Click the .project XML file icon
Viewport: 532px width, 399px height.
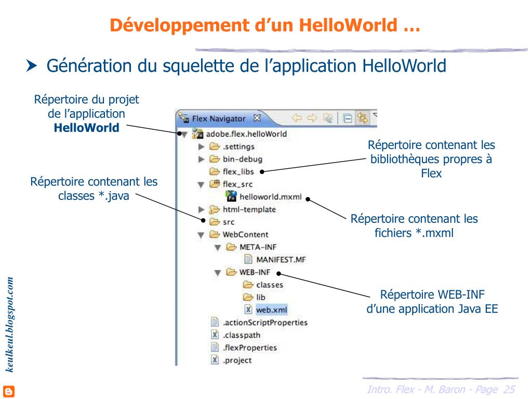[x=215, y=360]
